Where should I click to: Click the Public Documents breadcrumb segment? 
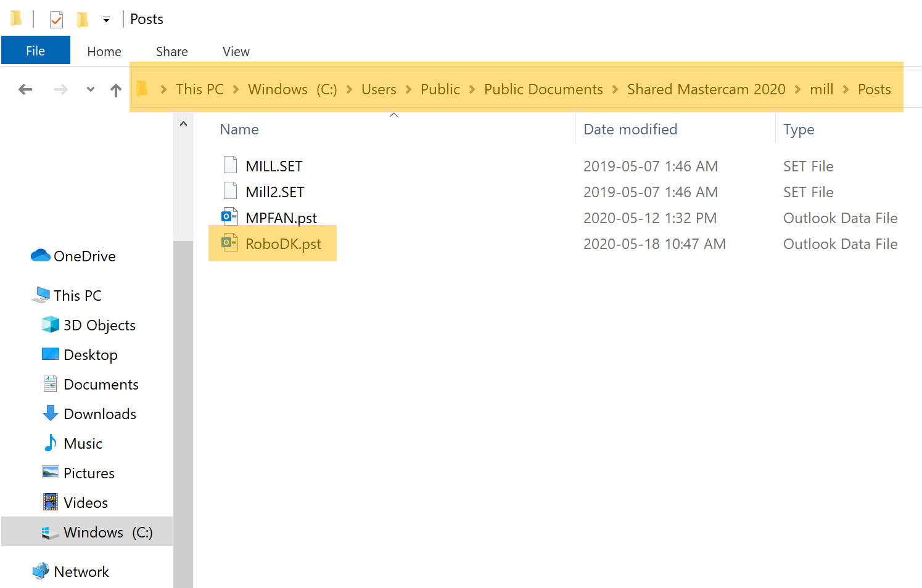point(543,89)
